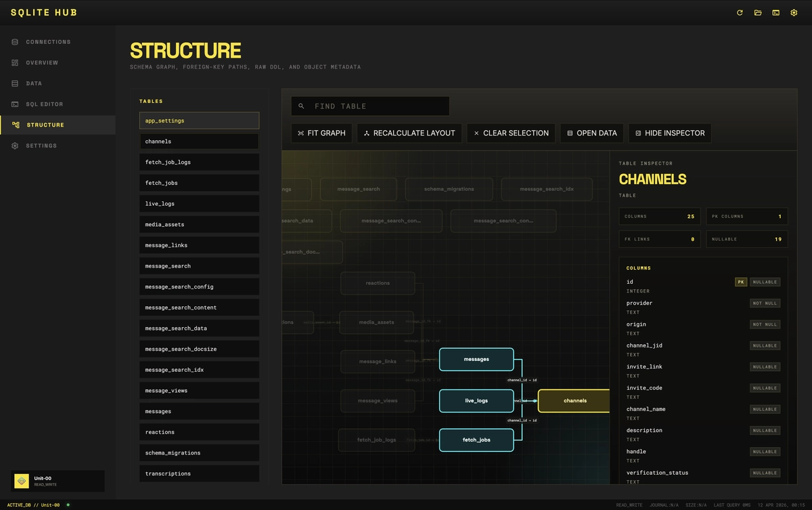
Task: Click Recalculate Layout
Action: 409,133
